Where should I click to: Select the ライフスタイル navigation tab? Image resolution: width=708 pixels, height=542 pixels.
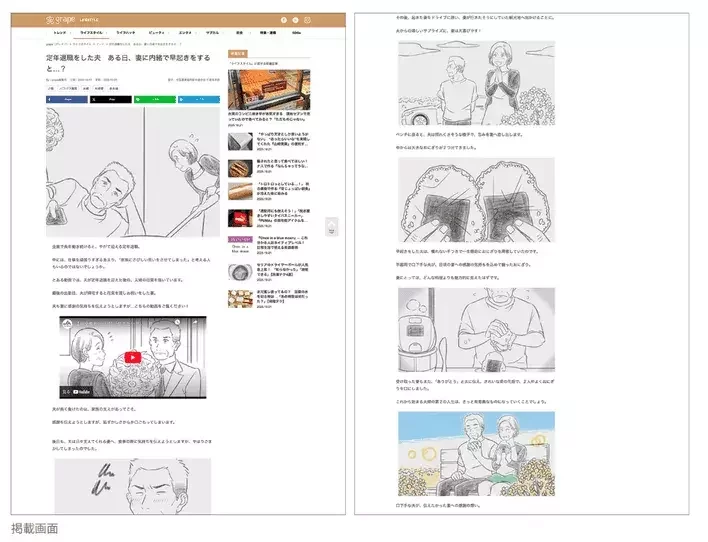click(90, 33)
